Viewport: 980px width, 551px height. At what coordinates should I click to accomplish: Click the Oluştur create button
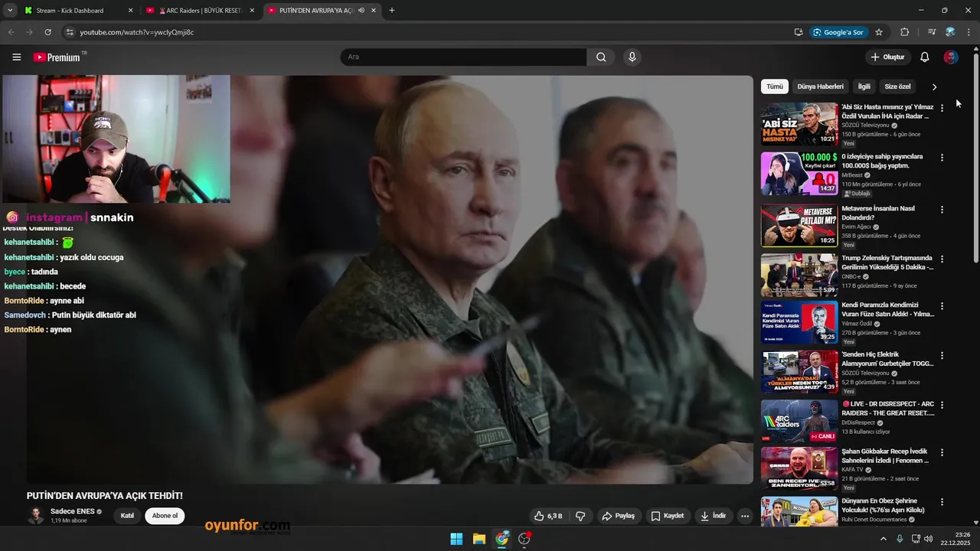click(888, 57)
